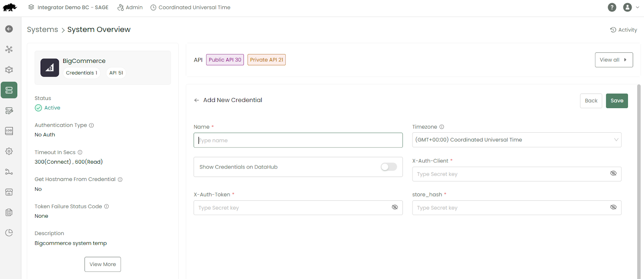Viewport: 644px width, 279px height.
Task: Click the '300(Connect) , 600(Read)' timeout value
Action: (68, 162)
